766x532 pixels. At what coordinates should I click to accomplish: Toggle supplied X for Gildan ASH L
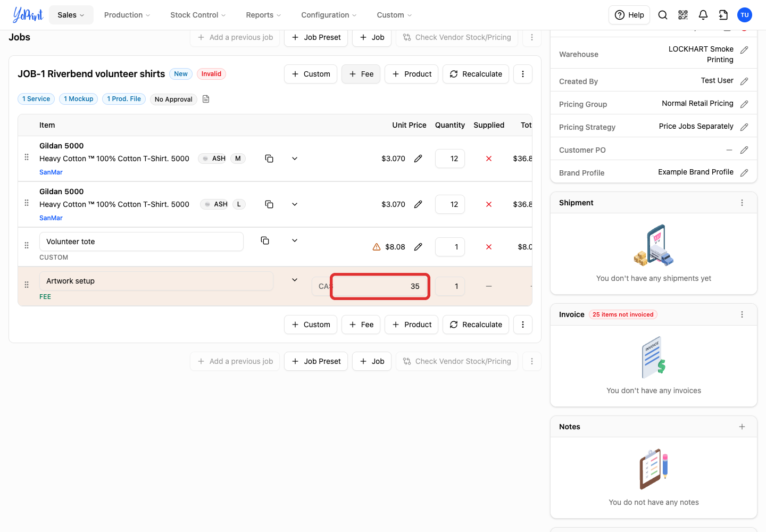[x=489, y=204]
